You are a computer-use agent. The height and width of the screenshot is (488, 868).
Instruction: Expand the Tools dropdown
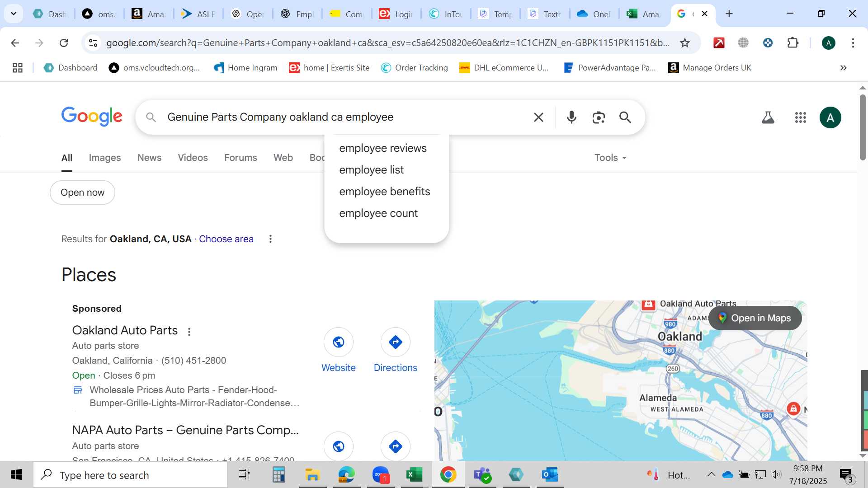coord(610,158)
